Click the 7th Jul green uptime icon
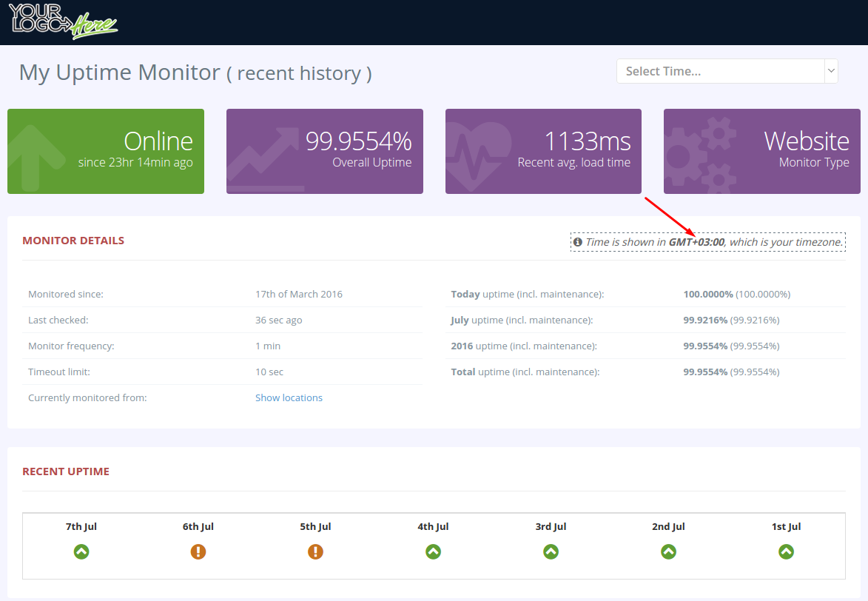Image resolution: width=868 pixels, height=601 pixels. pos(81,551)
